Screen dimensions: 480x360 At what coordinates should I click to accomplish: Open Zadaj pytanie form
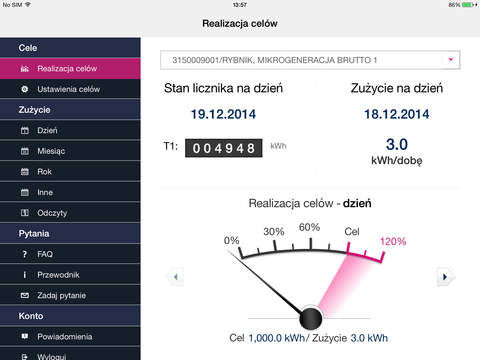click(x=70, y=295)
